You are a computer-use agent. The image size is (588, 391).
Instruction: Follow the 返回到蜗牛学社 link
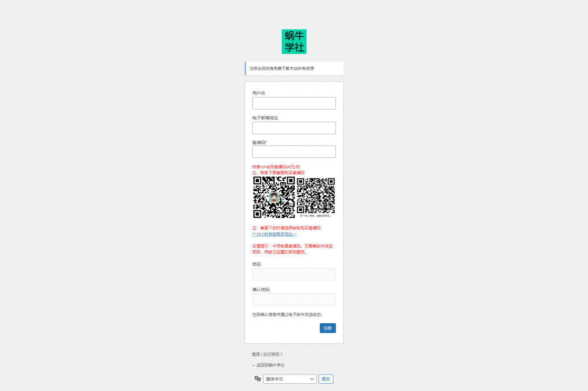coord(268,365)
